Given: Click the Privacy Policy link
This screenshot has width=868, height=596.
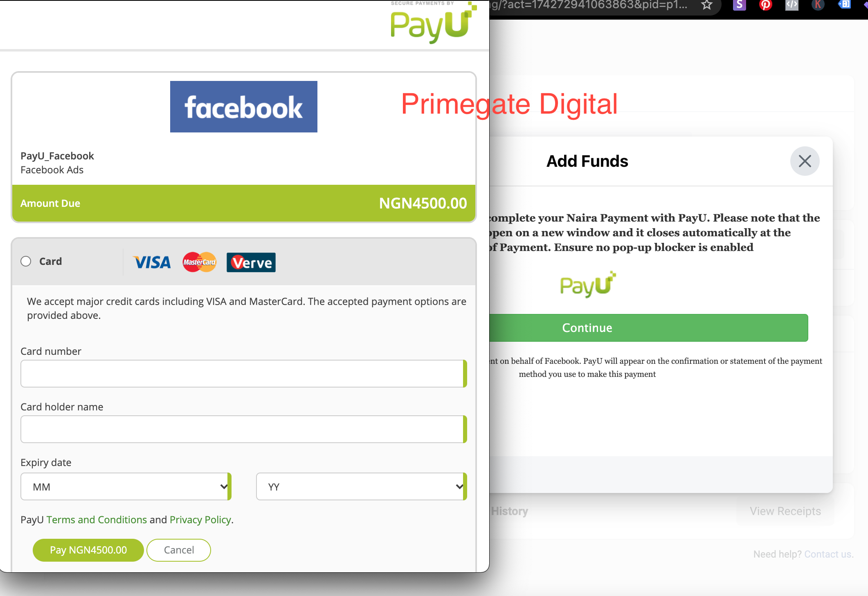Looking at the screenshot, I should click(x=200, y=520).
